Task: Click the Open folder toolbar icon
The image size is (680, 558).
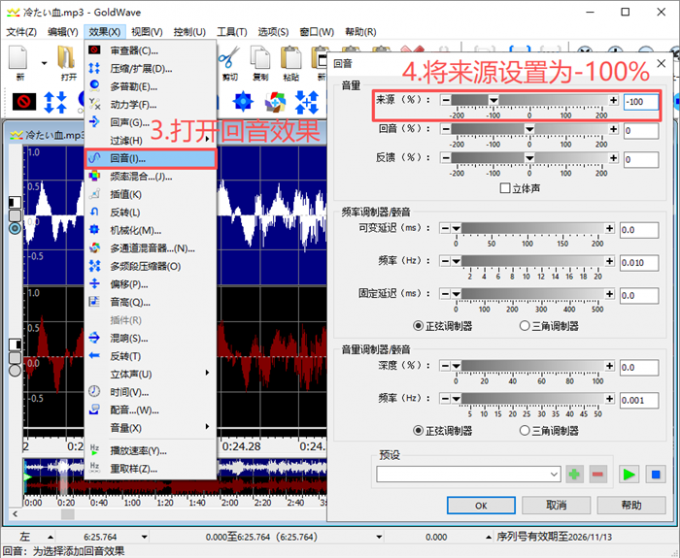Action: click(x=66, y=58)
